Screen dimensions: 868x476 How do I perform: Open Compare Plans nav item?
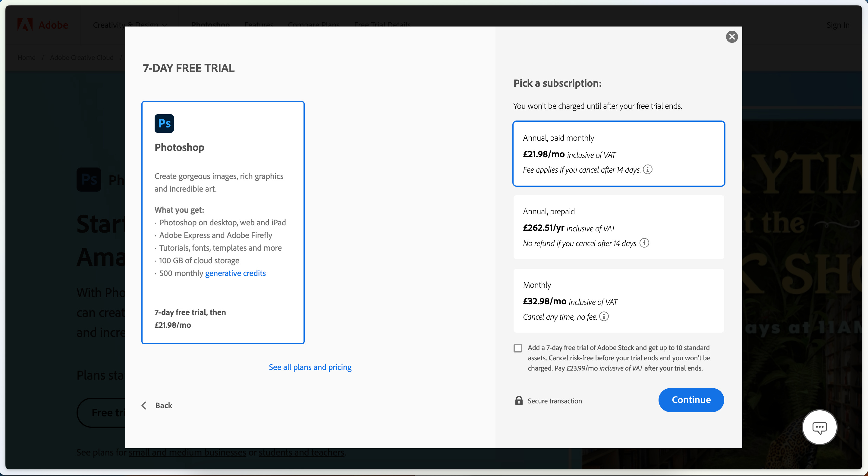tap(314, 24)
